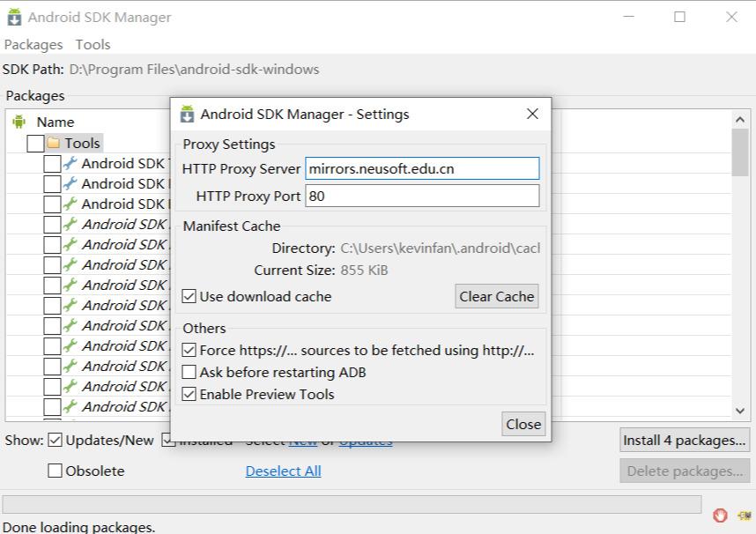Click into the HTTP Proxy Port field

[x=422, y=196]
